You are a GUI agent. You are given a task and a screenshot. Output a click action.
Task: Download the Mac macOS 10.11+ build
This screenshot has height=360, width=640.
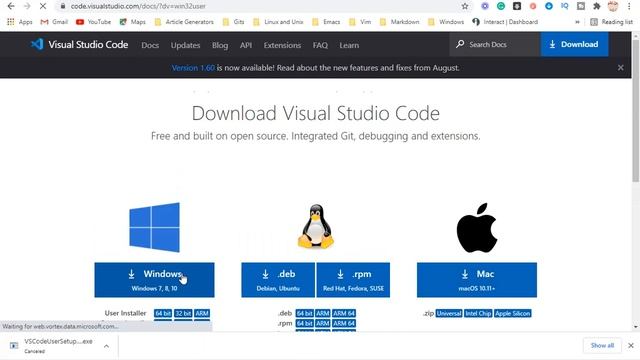click(477, 280)
